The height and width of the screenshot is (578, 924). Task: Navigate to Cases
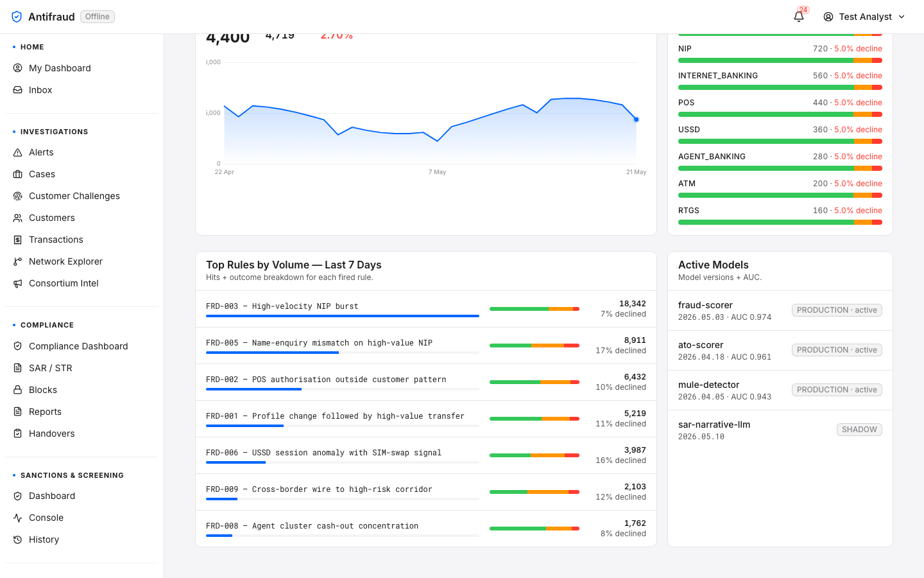(81, 174)
